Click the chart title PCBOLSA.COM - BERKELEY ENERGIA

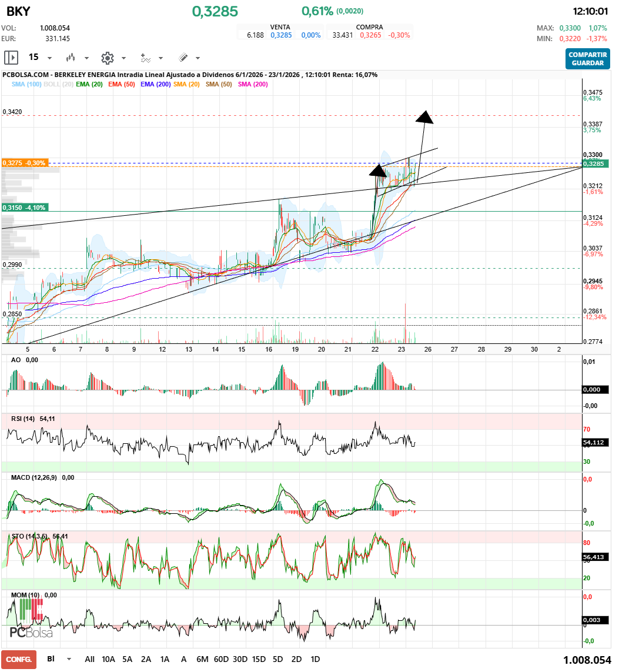pos(59,75)
